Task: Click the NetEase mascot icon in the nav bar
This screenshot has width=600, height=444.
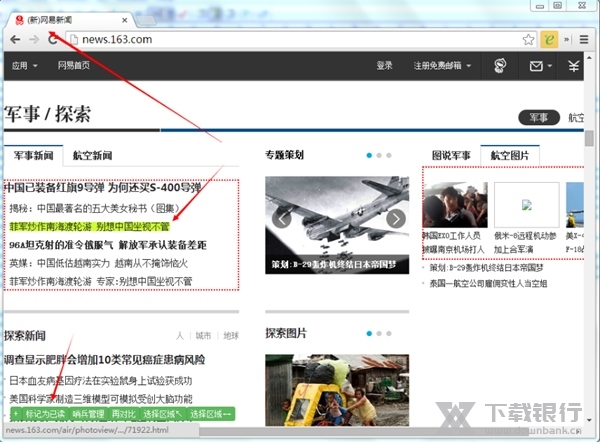Action: tap(500, 66)
